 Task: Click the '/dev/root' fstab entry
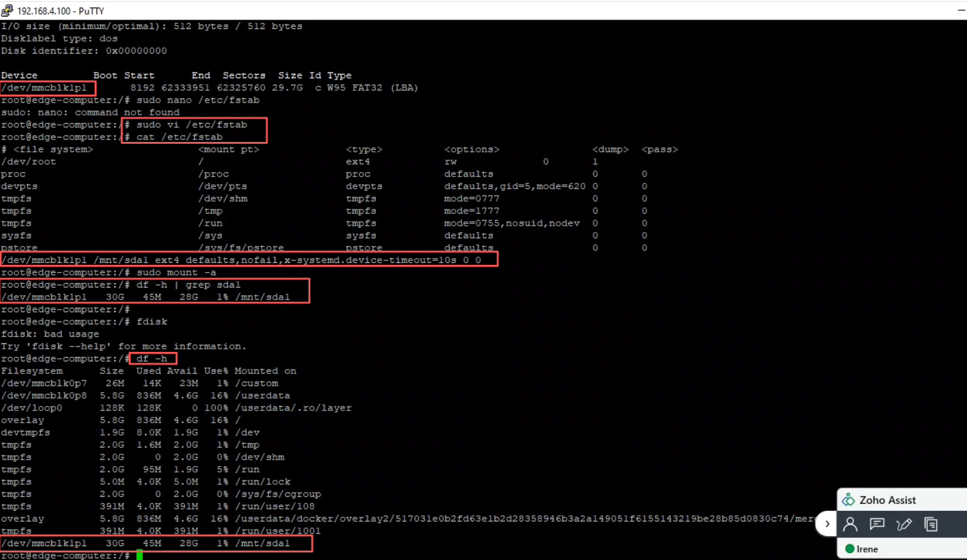click(x=28, y=161)
